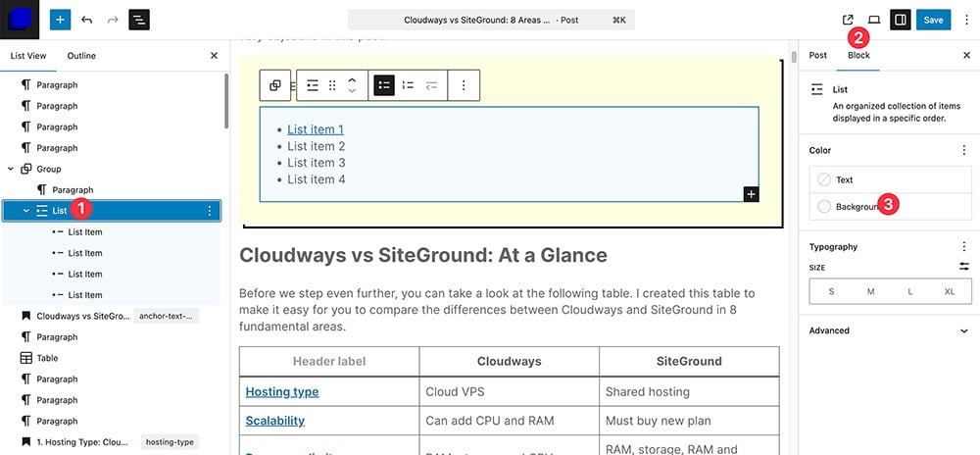Choose the ordered list style
The height and width of the screenshot is (455, 980).
pos(408,85)
